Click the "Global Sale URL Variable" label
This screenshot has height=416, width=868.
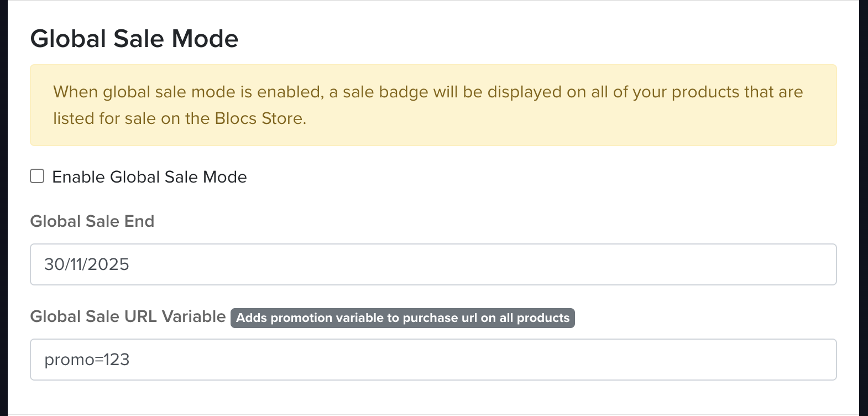coord(128,316)
